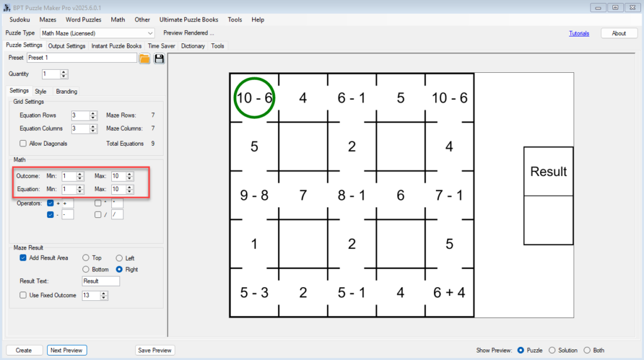644x360 pixels.
Task: Switch to Dictionary tab
Action: pos(193,46)
